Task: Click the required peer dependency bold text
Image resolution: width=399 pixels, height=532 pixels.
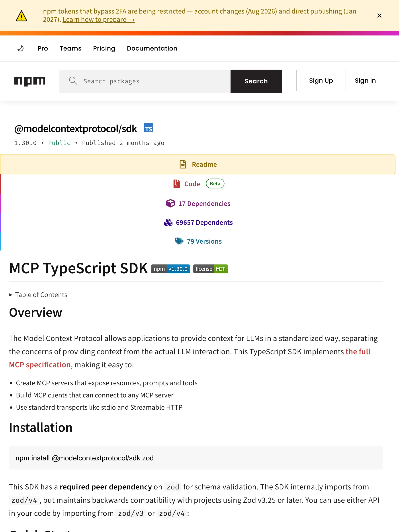Action: (106, 487)
